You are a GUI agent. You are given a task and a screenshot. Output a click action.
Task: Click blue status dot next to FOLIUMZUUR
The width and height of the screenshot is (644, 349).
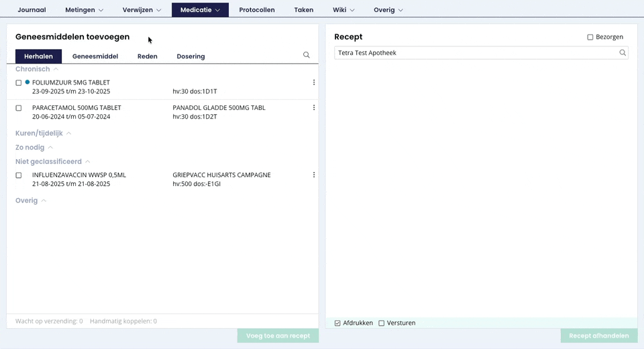click(28, 82)
